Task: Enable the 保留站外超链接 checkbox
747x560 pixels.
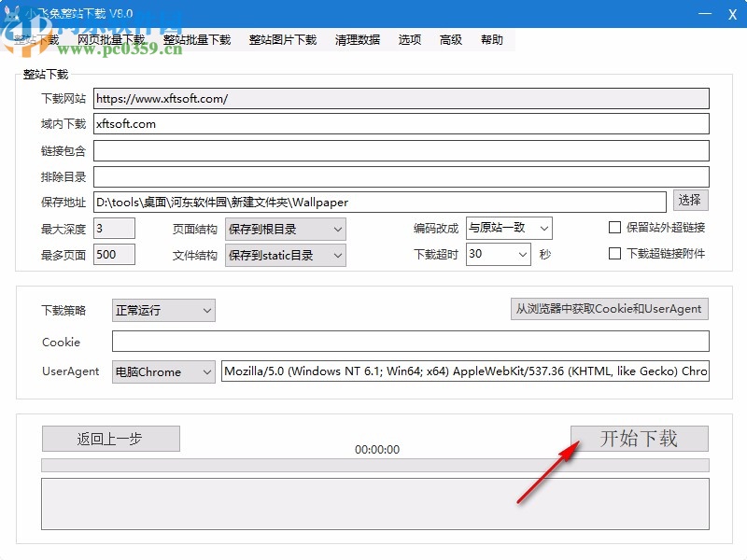Action: (614, 227)
